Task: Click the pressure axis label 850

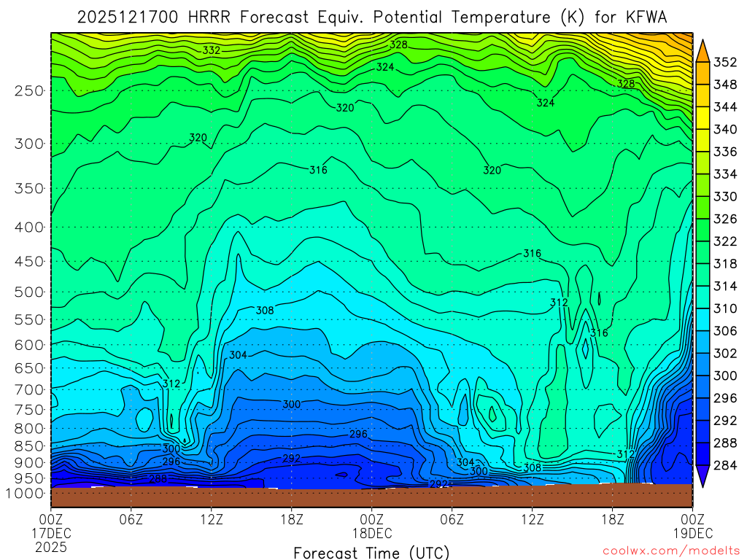Action: (29, 446)
